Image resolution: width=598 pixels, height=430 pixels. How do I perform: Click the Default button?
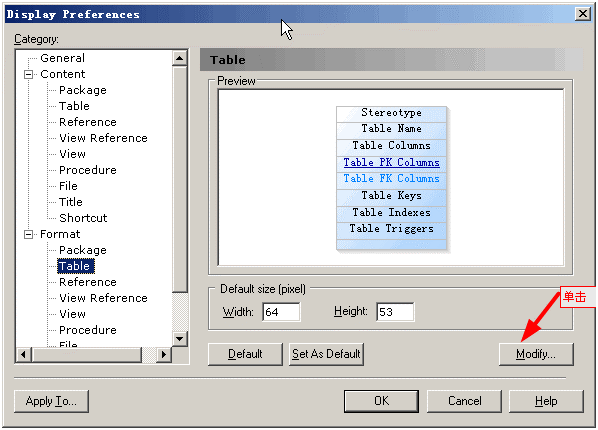click(245, 354)
